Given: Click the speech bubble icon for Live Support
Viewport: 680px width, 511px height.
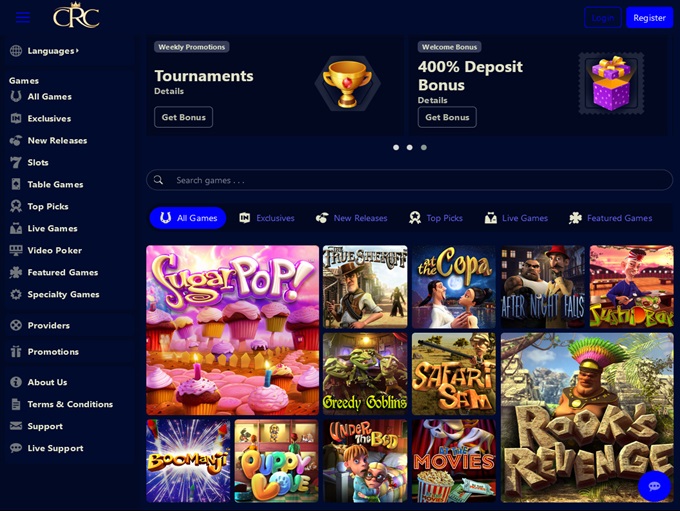Looking at the screenshot, I should tap(16, 448).
